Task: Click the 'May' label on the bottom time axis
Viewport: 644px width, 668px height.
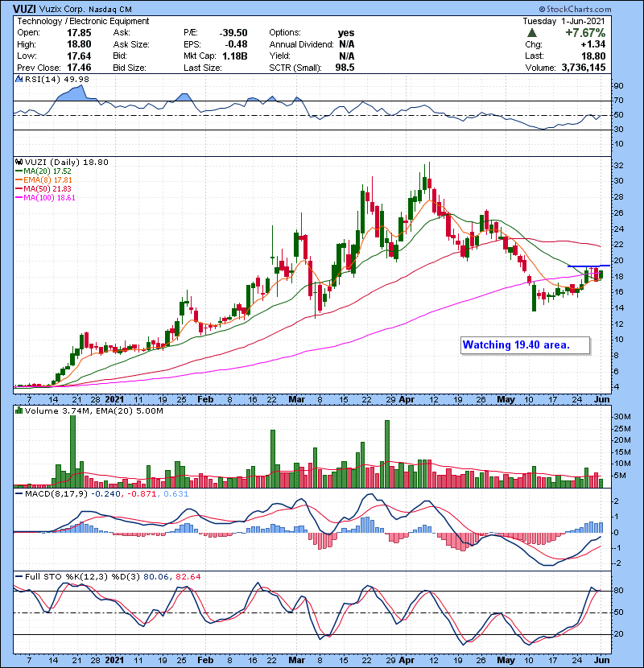Action: point(506,660)
